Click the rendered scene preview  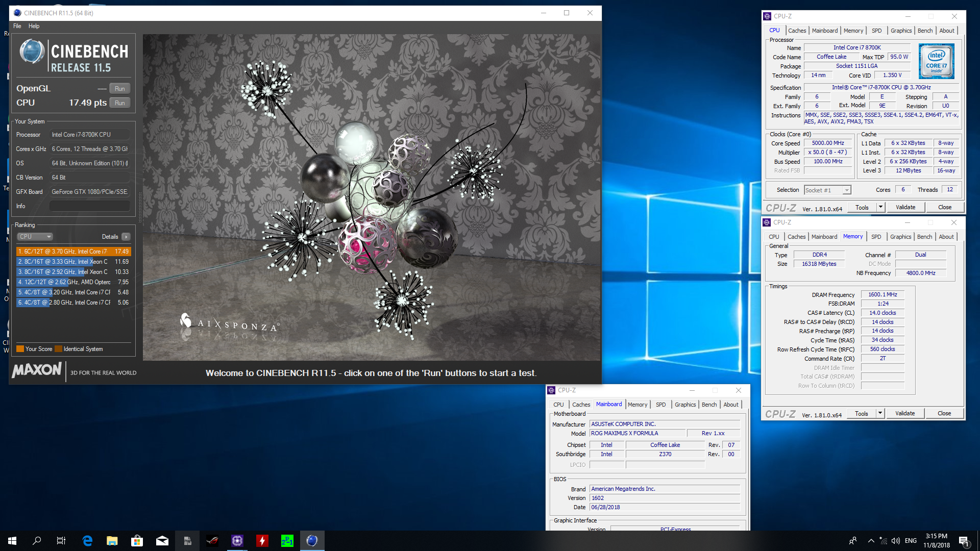[x=372, y=197]
